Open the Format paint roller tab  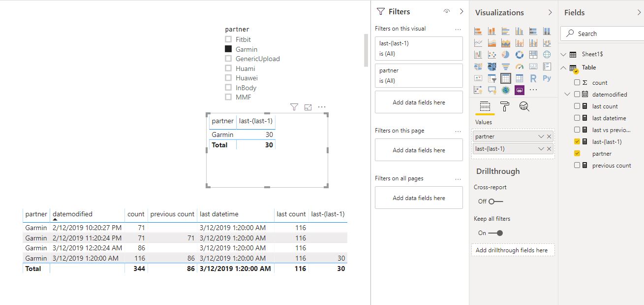pyautogui.click(x=504, y=106)
